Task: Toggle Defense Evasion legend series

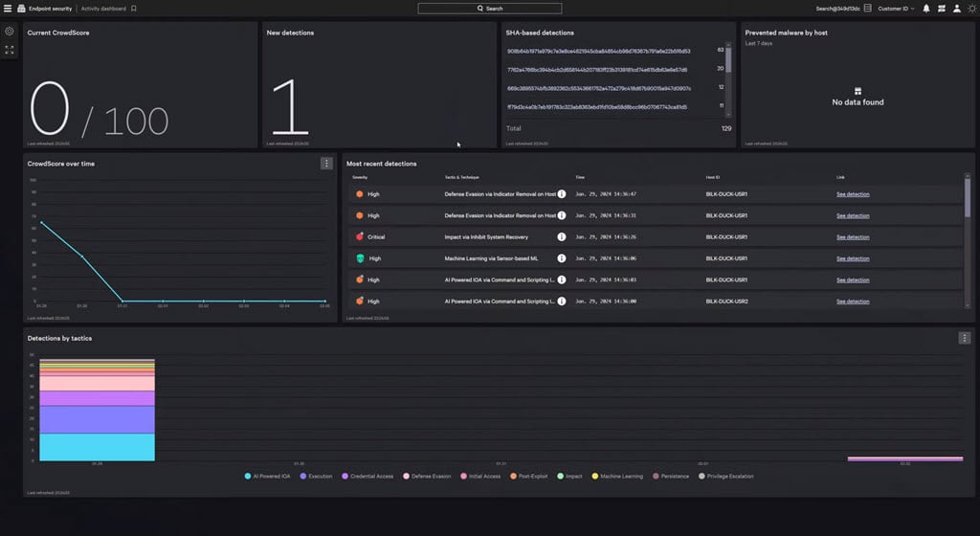Action: pyautogui.click(x=430, y=475)
